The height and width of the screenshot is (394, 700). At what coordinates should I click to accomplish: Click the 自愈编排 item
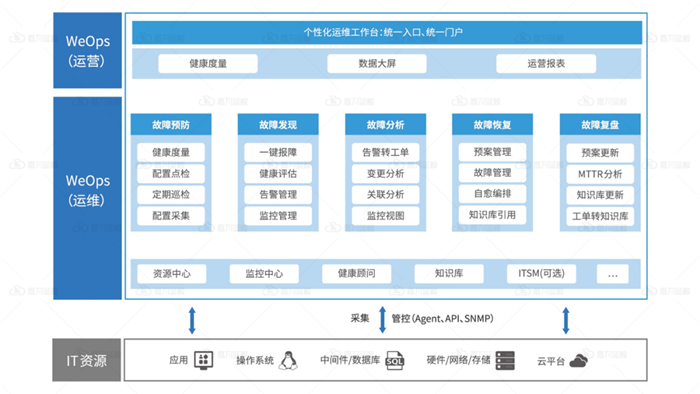coord(492,194)
